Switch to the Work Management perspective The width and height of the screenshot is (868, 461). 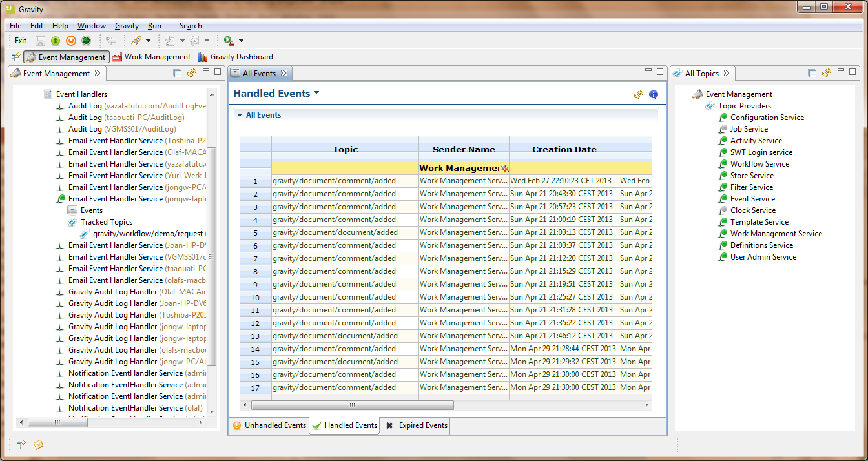(x=151, y=57)
